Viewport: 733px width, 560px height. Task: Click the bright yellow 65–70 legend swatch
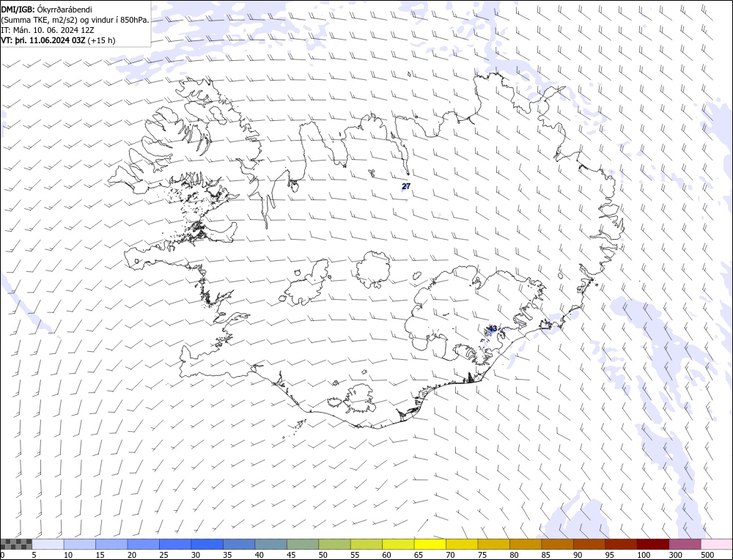pyautogui.click(x=430, y=544)
